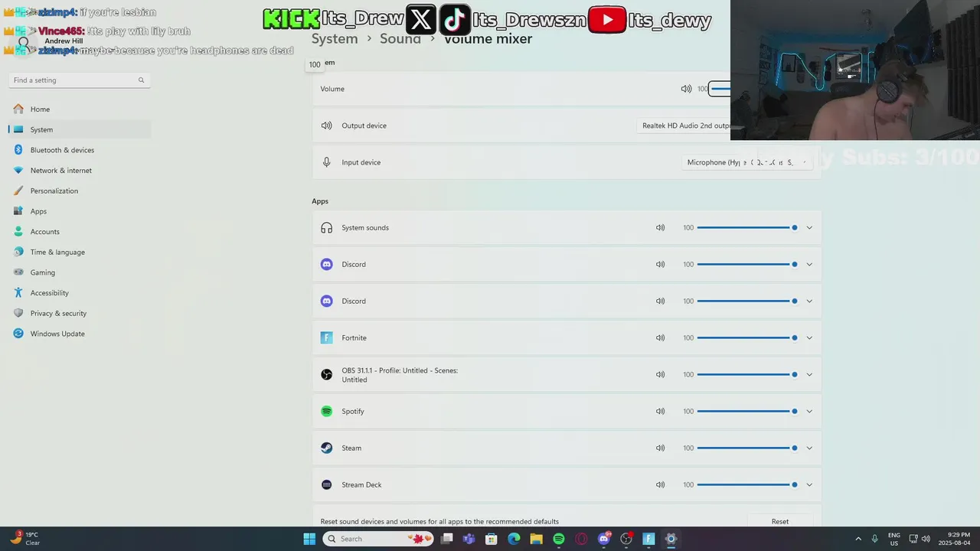This screenshot has width=980, height=551.
Task: Click the taskbar Search box
Action: pos(378,539)
